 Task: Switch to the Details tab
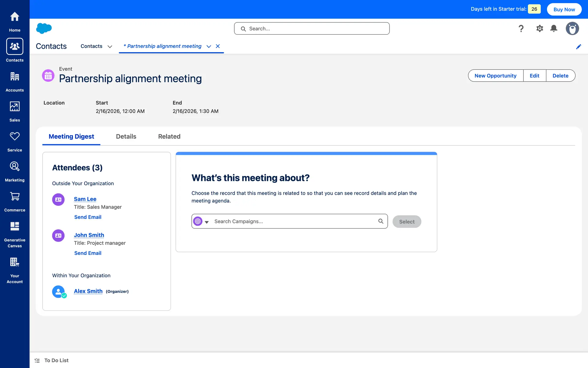tap(126, 136)
